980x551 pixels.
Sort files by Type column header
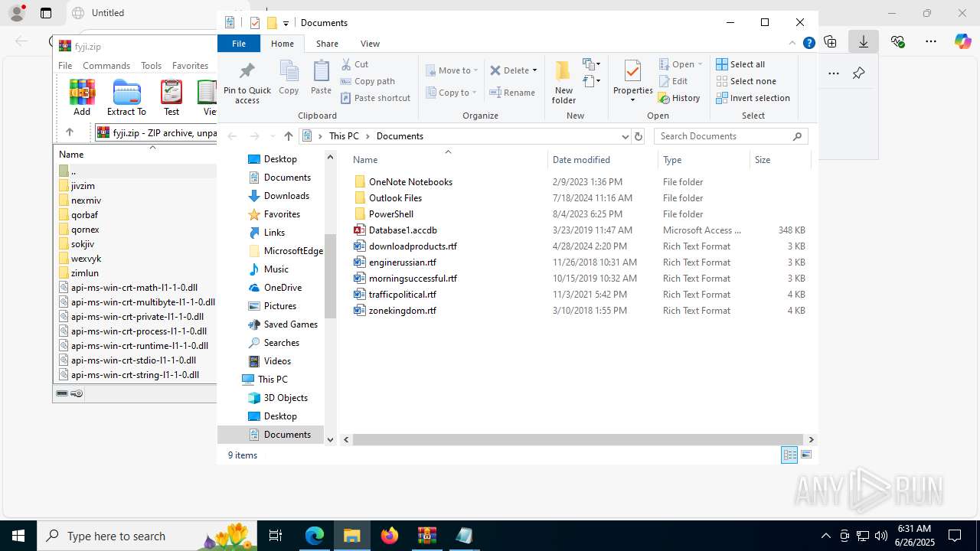704,160
